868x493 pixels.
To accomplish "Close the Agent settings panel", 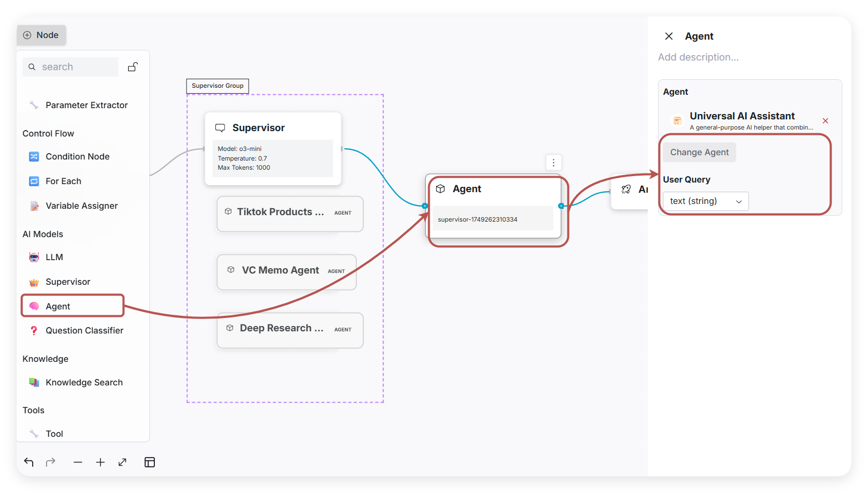I will pos(669,36).
